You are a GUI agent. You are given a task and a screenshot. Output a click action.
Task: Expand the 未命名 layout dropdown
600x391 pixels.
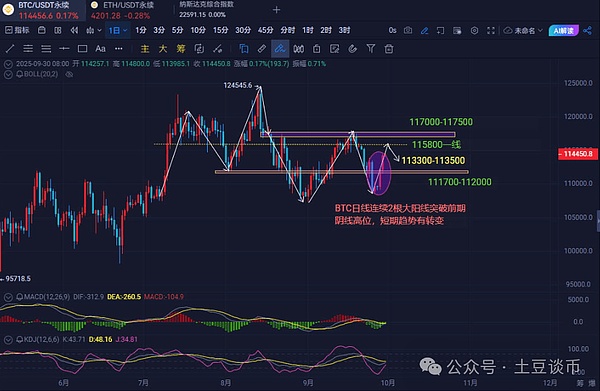coord(523,30)
